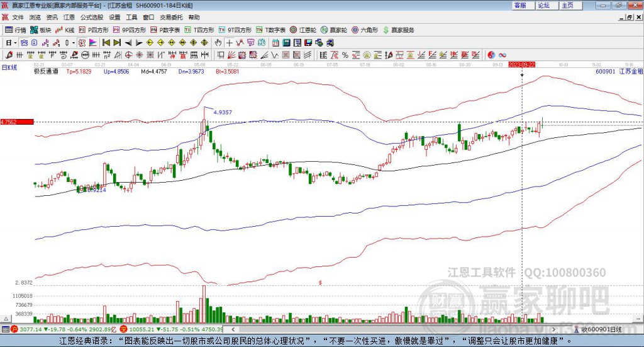Open the P数字表 number table

[165, 30]
